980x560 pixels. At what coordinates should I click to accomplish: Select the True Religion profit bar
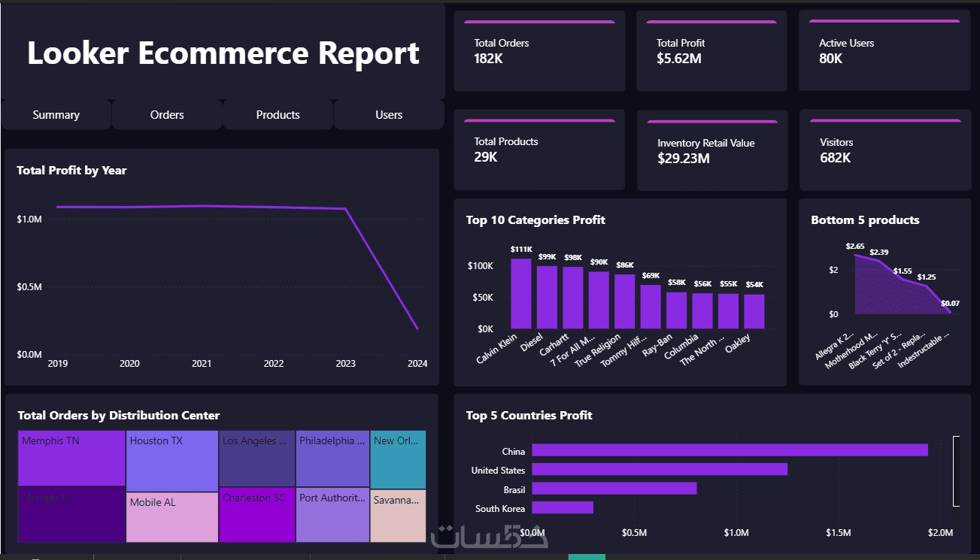[625, 301]
